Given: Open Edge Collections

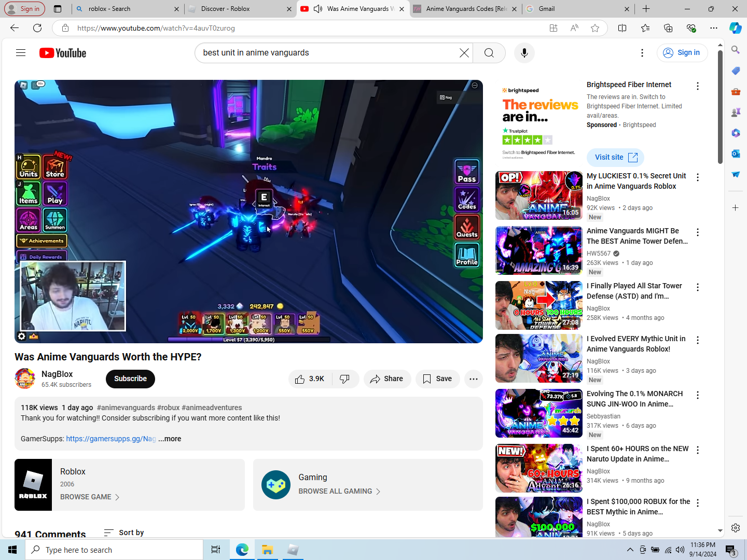Looking at the screenshot, I should 668,28.
